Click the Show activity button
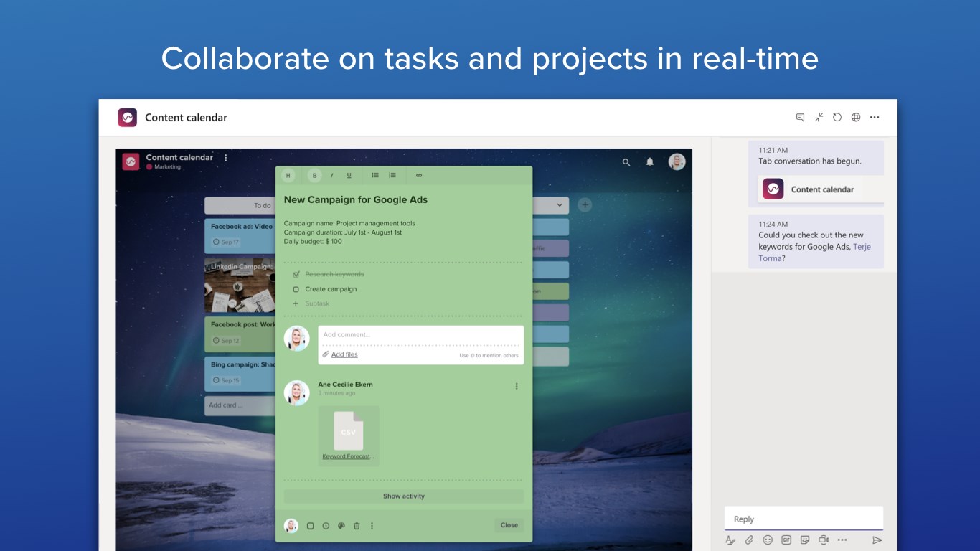This screenshot has width=980, height=551. pyautogui.click(x=403, y=496)
